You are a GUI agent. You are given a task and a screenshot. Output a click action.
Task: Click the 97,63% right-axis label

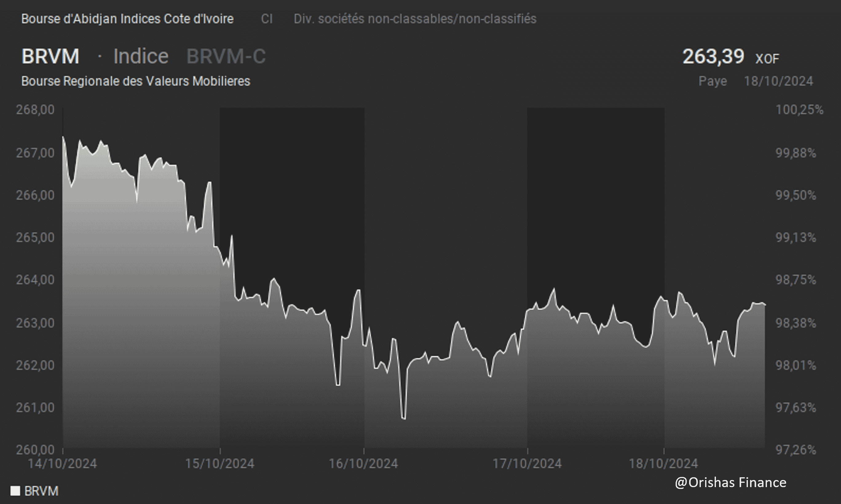coord(796,407)
